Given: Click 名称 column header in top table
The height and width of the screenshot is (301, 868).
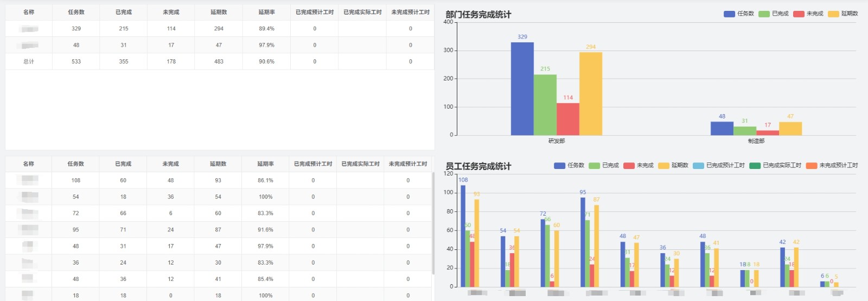Looking at the screenshot, I should tap(29, 12).
